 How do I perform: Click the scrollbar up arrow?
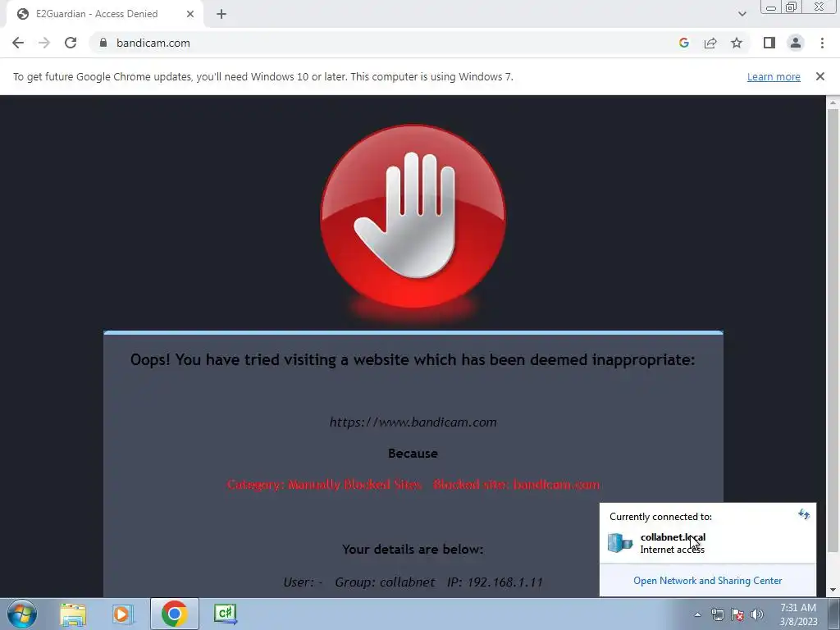833,102
